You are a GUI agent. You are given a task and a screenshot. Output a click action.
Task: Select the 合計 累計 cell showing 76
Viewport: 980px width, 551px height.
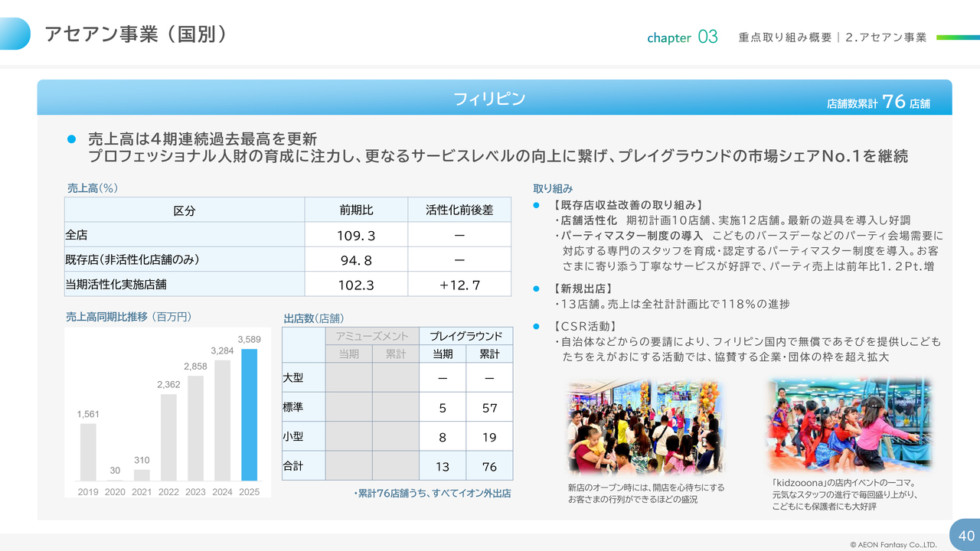click(x=489, y=466)
